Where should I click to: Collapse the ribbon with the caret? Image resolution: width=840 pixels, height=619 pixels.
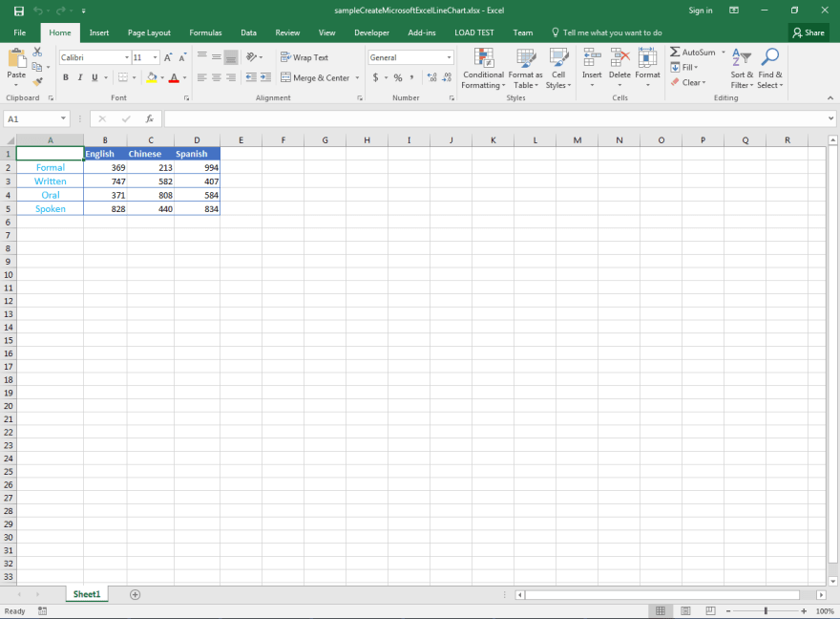[x=830, y=97]
